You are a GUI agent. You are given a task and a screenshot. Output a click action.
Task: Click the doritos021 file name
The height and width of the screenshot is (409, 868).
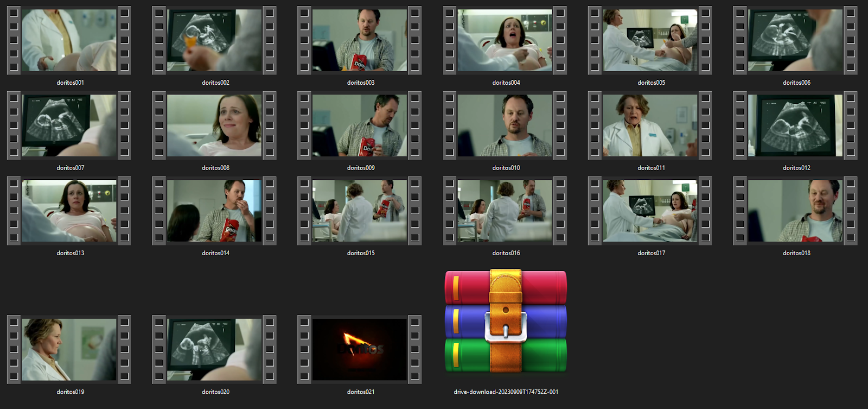coord(361,392)
